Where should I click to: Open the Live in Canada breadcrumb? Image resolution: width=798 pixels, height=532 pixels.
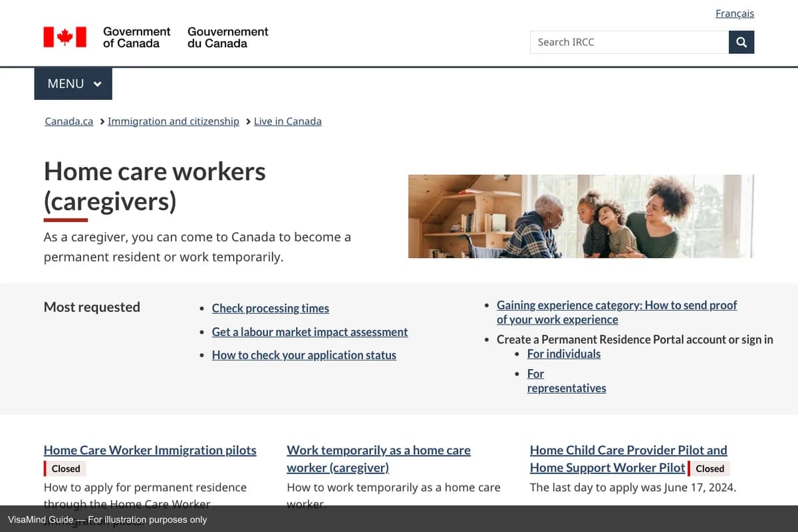[287, 121]
